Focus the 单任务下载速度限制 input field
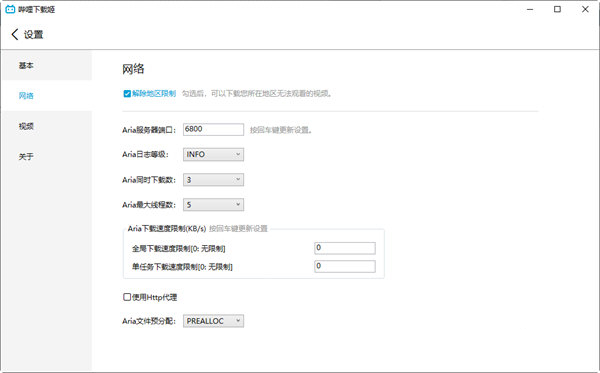Image resolution: width=600 pixels, height=373 pixels. tap(345, 266)
